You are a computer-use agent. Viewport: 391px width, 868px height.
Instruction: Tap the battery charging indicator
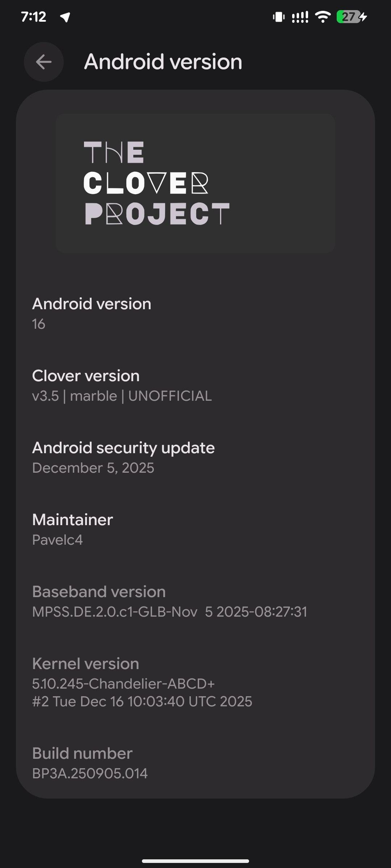[352, 17]
